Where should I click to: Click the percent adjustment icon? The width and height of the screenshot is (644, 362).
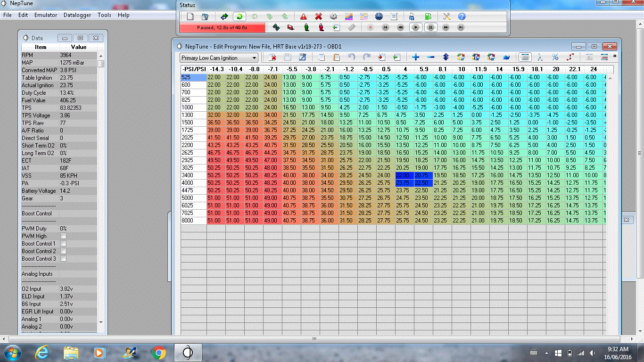[x=555, y=58]
